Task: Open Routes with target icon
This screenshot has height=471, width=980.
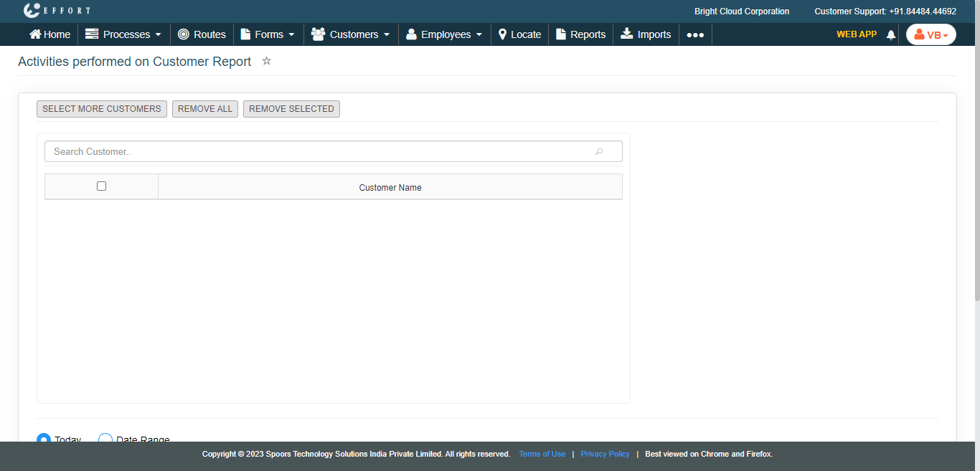Action: 184,34
